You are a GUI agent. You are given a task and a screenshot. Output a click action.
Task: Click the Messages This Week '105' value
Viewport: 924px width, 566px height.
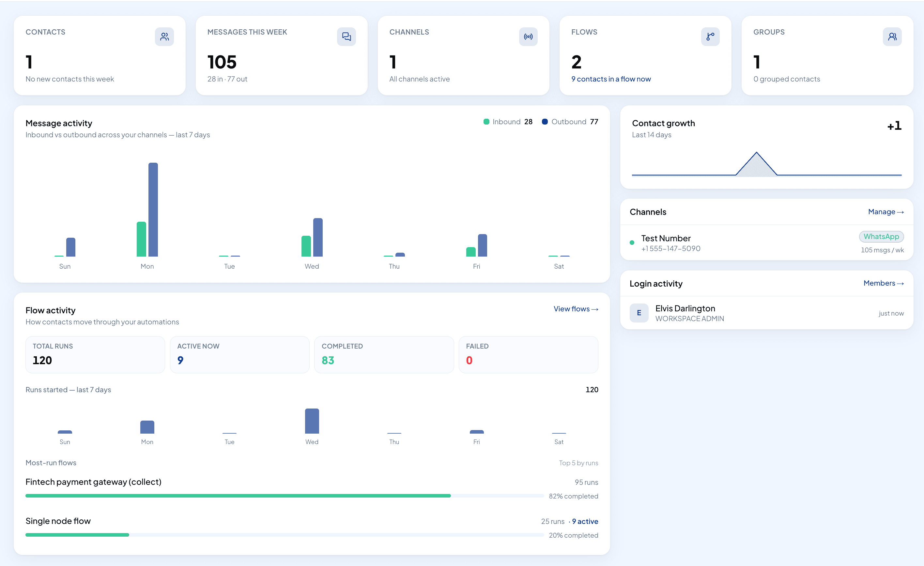pyautogui.click(x=222, y=62)
